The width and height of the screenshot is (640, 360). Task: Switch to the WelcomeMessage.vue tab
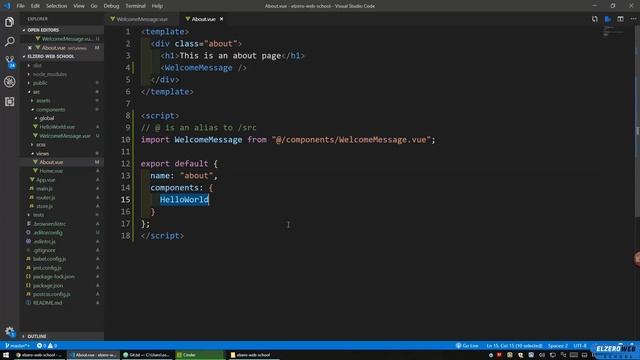142,19
